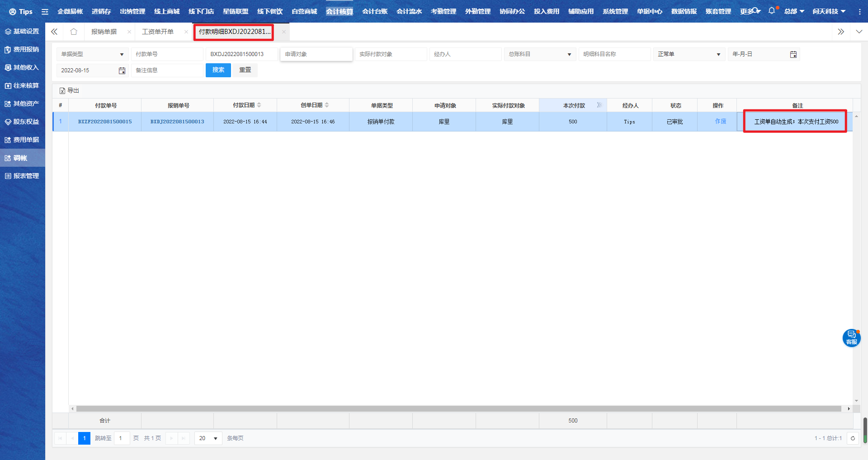The height and width of the screenshot is (460, 868).
Task: Click the refresh icon in pagination bar
Action: (x=853, y=438)
